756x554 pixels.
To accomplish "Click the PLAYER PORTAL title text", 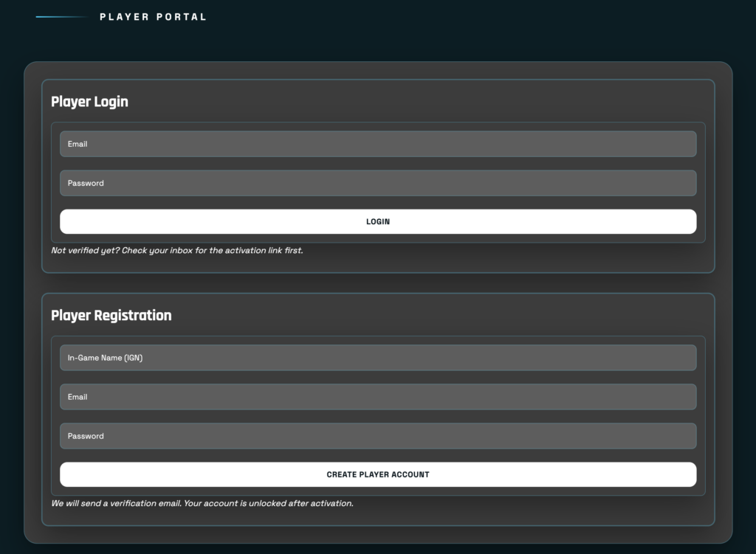I will (154, 17).
